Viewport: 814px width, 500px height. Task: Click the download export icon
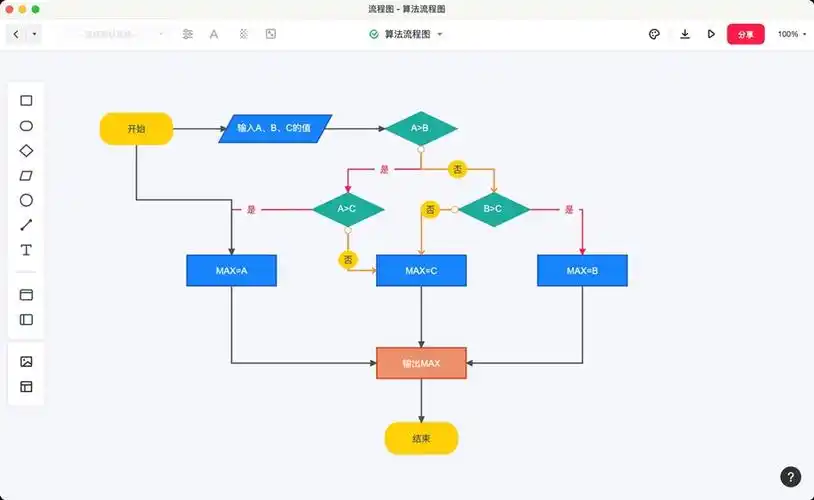685,34
